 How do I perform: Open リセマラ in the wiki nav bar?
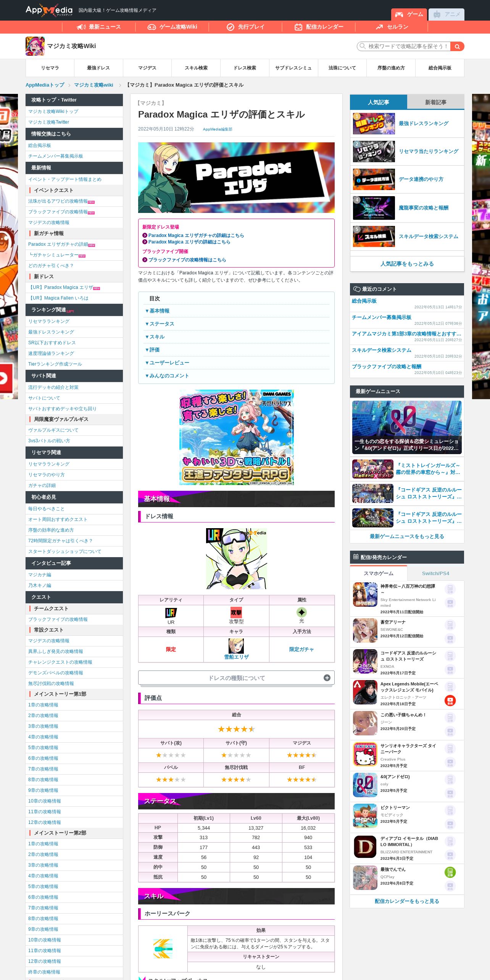point(50,68)
